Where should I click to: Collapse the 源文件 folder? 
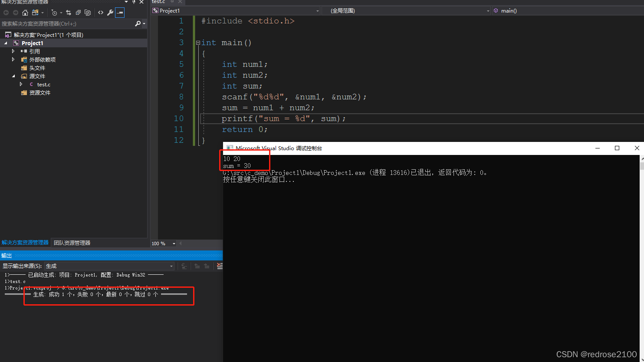click(x=13, y=76)
